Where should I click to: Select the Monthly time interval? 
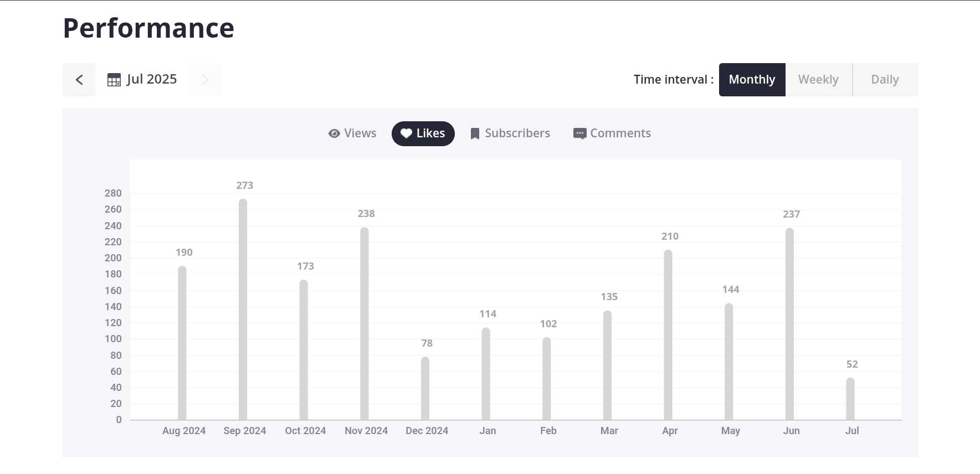[752, 80]
